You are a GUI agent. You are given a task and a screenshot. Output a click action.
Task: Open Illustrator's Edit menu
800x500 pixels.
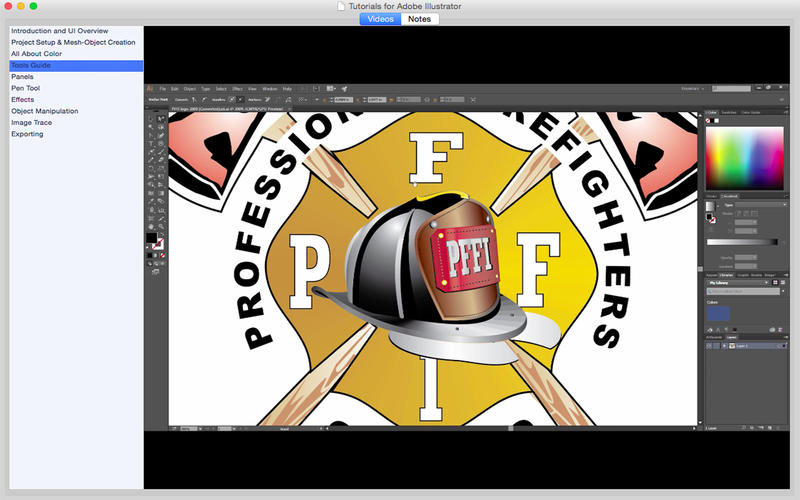(x=174, y=89)
